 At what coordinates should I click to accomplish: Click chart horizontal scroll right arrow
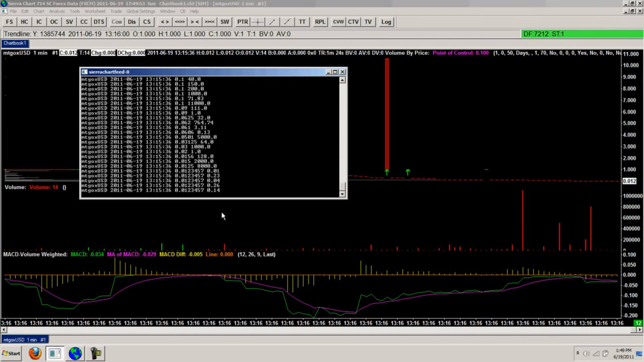click(x=639, y=330)
